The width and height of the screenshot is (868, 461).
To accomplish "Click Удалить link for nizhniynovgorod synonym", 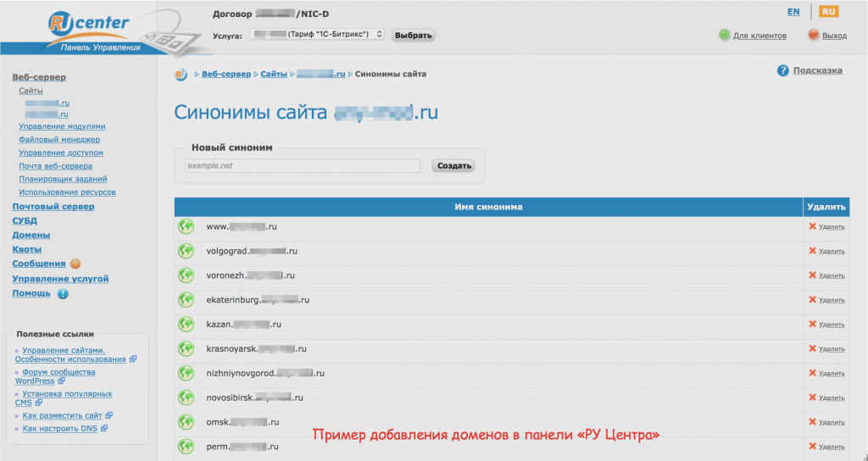I will pyautogui.click(x=832, y=374).
